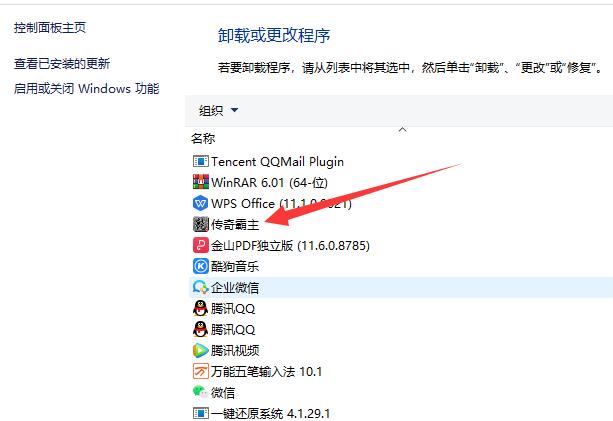The image size is (613, 421).
Task: Open 查看已安装的更新 link
Action: point(62,63)
